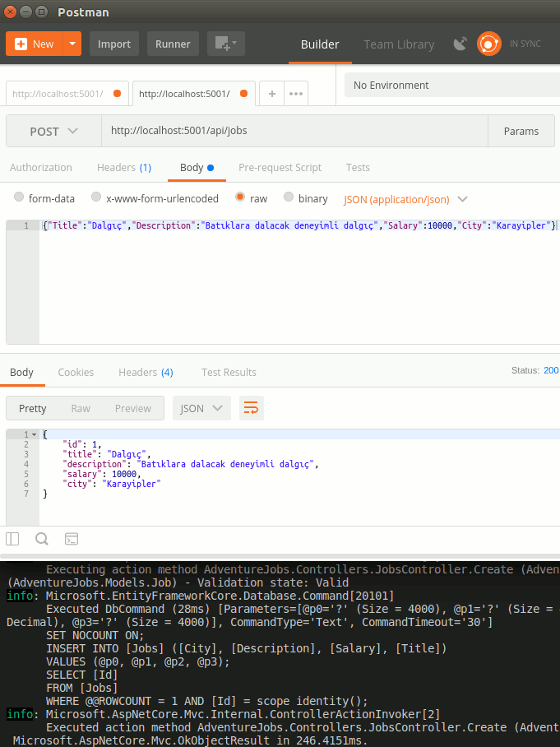Click the "salary": 10000 response line
560x747 pixels.
click(102, 474)
